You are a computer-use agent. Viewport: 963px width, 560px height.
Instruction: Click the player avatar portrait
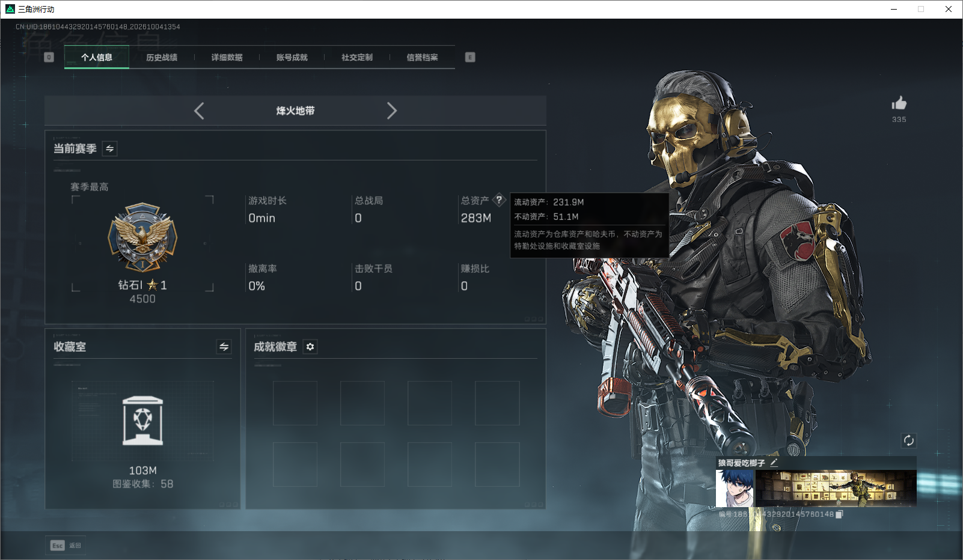point(735,488)
